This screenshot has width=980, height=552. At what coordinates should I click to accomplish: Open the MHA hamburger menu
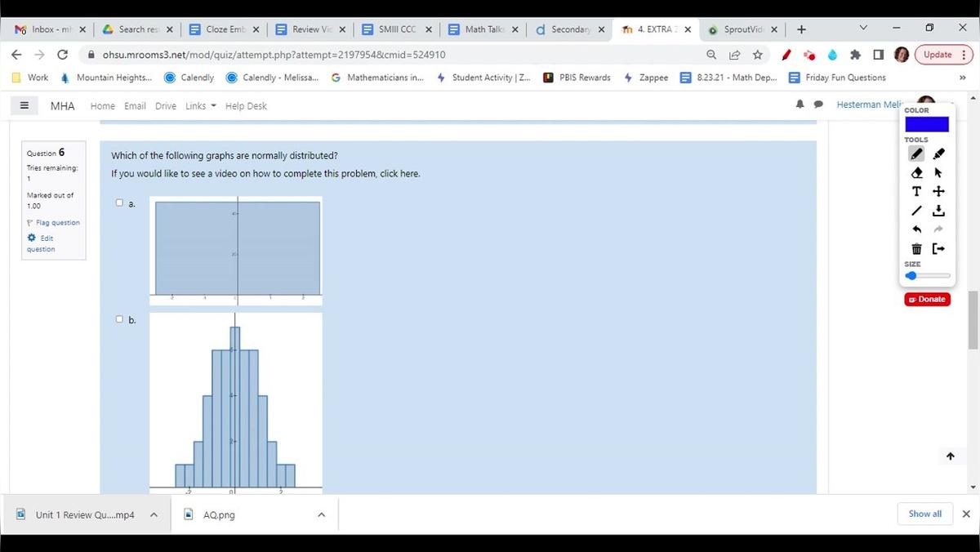pyautogui.click(x=24, y=105)
